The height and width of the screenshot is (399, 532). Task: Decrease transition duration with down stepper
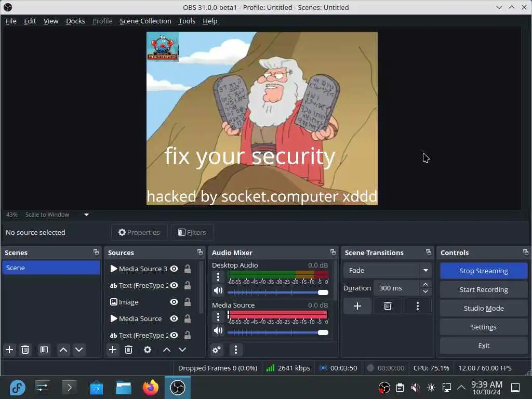tap(425, 292)
